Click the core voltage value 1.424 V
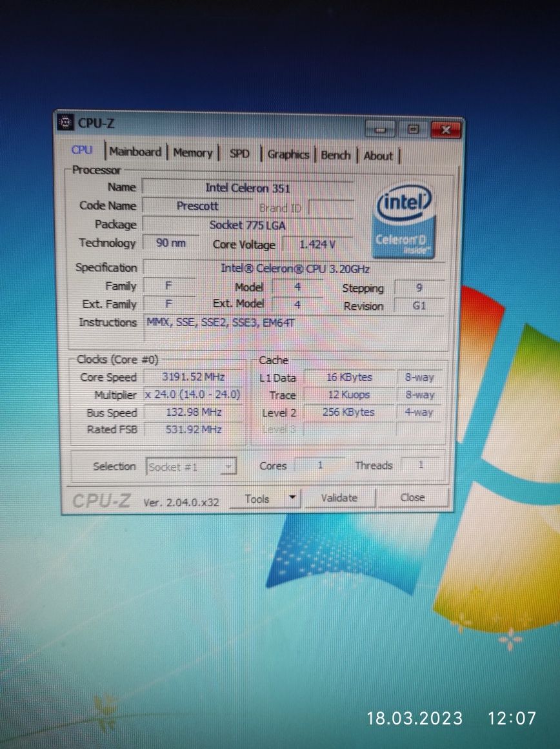The width and height of the screenshot is (560, 749). pos(318,245)
